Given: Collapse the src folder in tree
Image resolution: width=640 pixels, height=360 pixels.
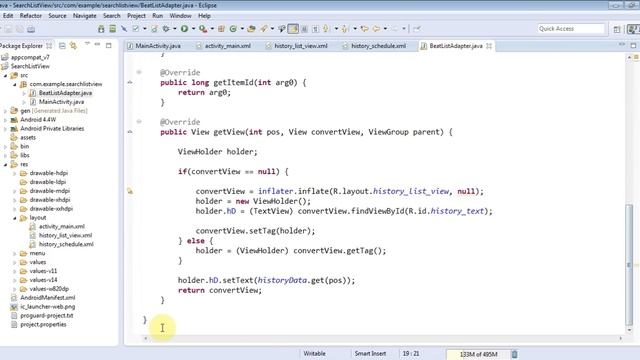Looking at the screenshot, I should (5, 75).
